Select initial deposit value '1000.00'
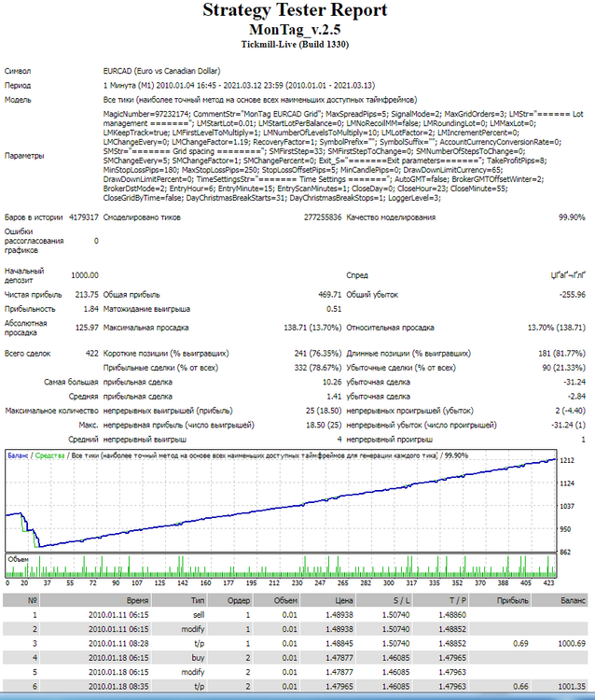The image size is (595, 700). pyautogui.click(x=85, y=275)
